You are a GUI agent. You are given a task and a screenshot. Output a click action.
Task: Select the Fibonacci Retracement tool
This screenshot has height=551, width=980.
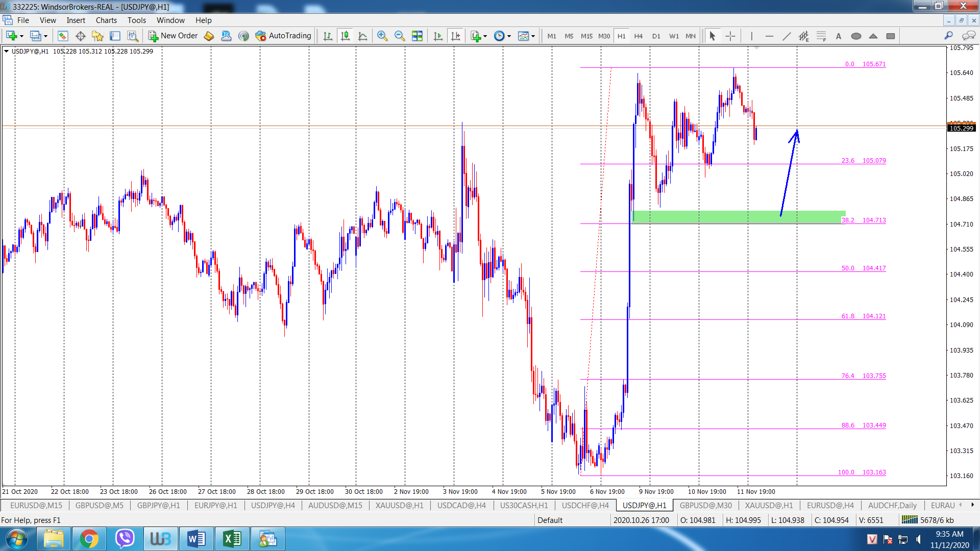click(x=821, y=36)
